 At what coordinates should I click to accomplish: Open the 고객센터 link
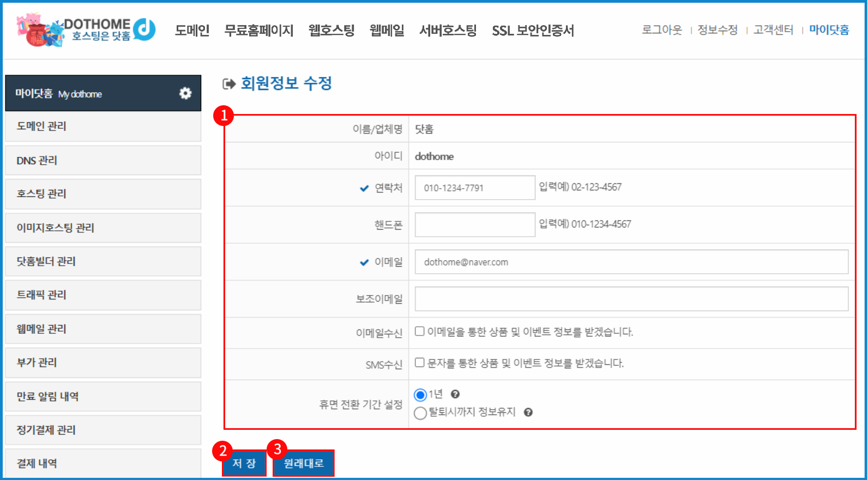(773, 30)
